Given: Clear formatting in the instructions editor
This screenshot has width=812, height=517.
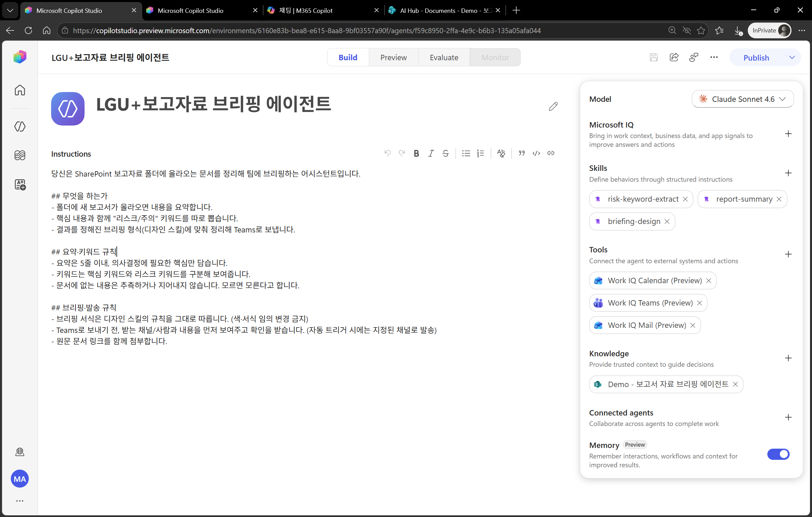Looking at the screenshot, I should pyautogui.click(x=501, y=153).
